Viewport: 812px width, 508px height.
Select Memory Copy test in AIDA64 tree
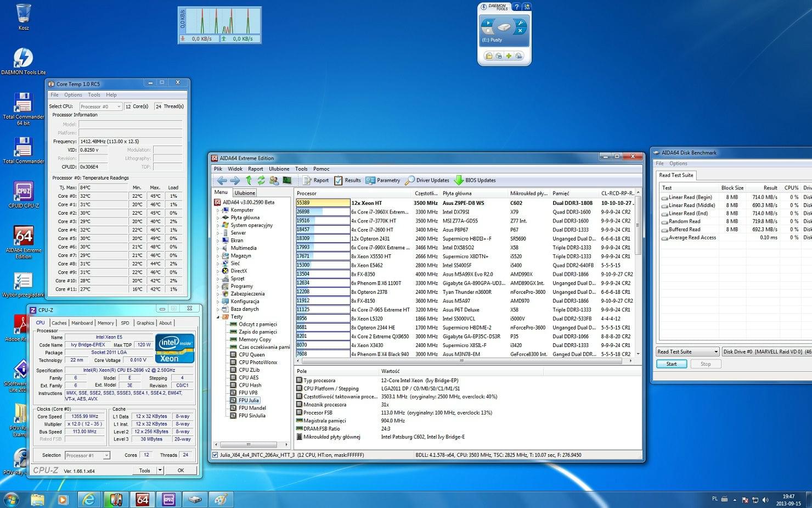tap(255, 339)
